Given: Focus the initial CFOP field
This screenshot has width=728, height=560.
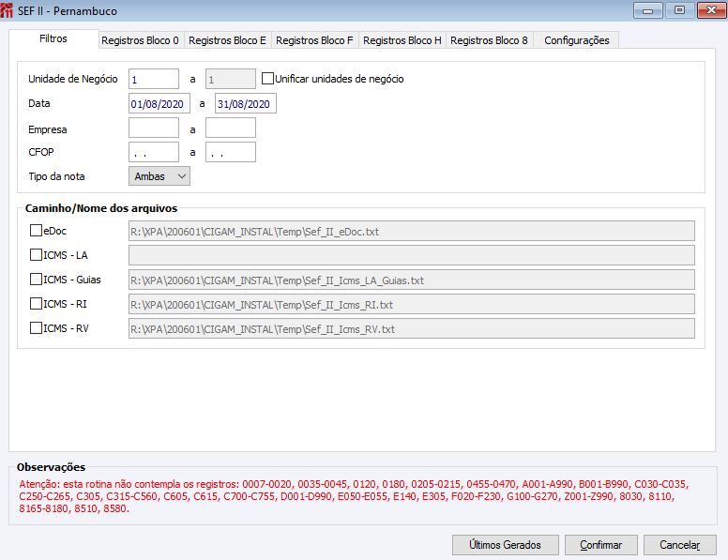Looking at the screenshot, I should point(154,152).
